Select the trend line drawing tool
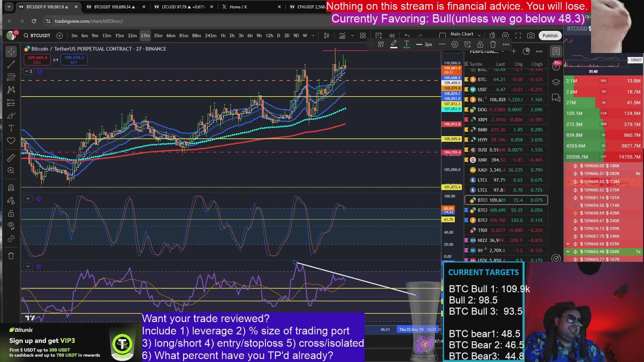Image resolution: width=644 pixels, height=362 pixels. point(11,64)
